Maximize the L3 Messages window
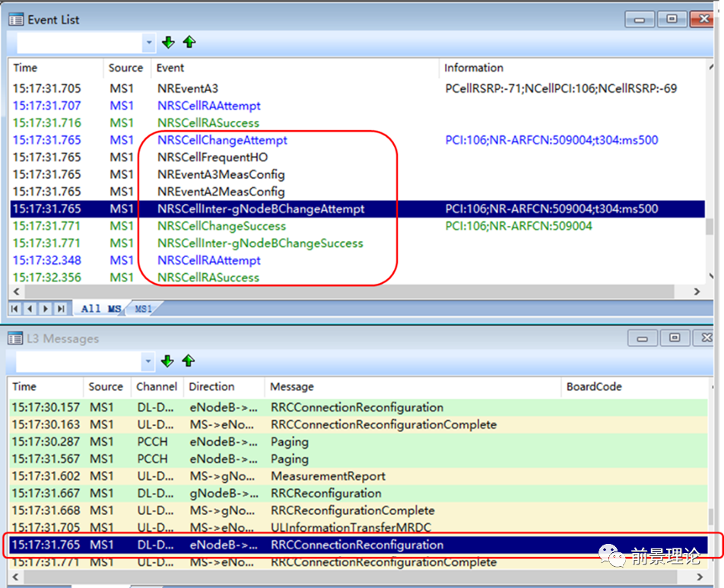This screenshot has height=588, width=724. coord(675,338)
